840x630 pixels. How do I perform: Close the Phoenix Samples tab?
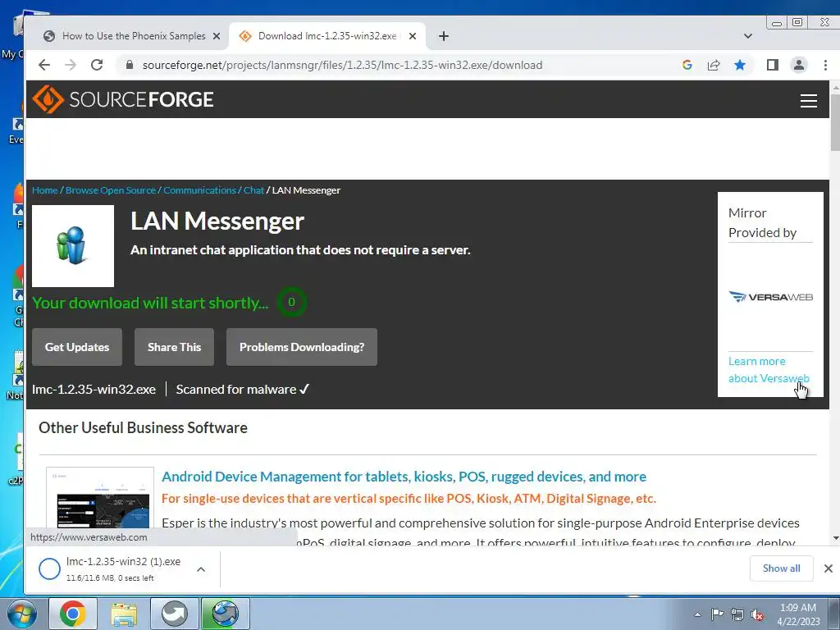pos(217,36)
